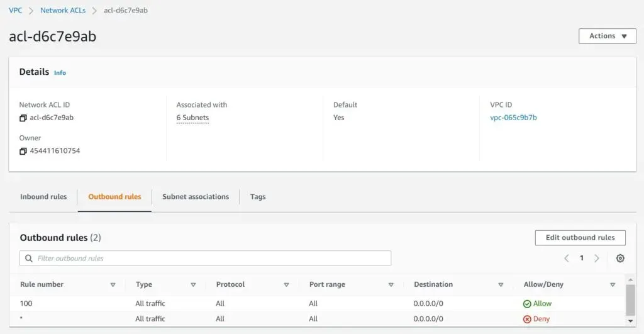Sort by Allow/Deny column arrow
The height and width of the screenshot is (334, 644).
(613, 285)
